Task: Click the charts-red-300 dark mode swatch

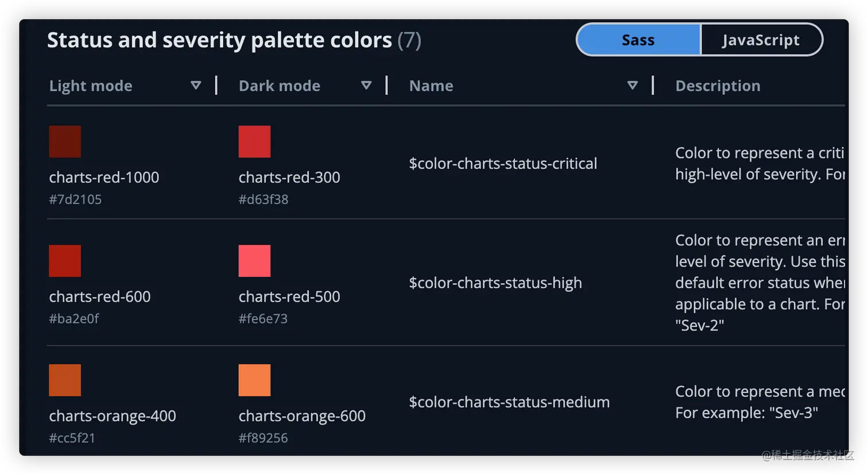Action: click(x=254, y=142)
